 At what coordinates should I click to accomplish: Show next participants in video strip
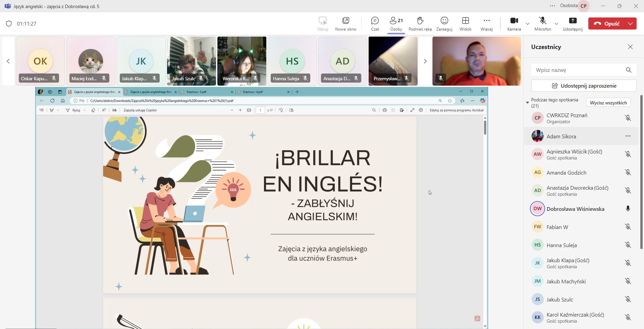coord(425,61)
